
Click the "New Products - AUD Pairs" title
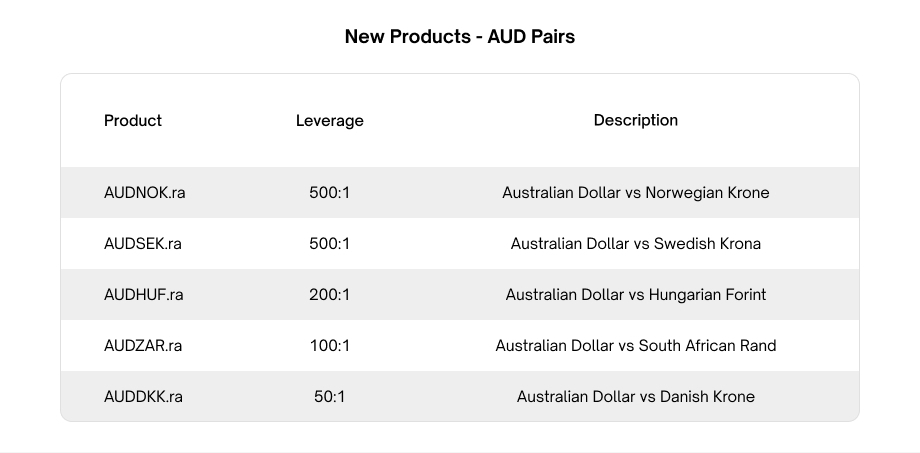coord(459,37)
